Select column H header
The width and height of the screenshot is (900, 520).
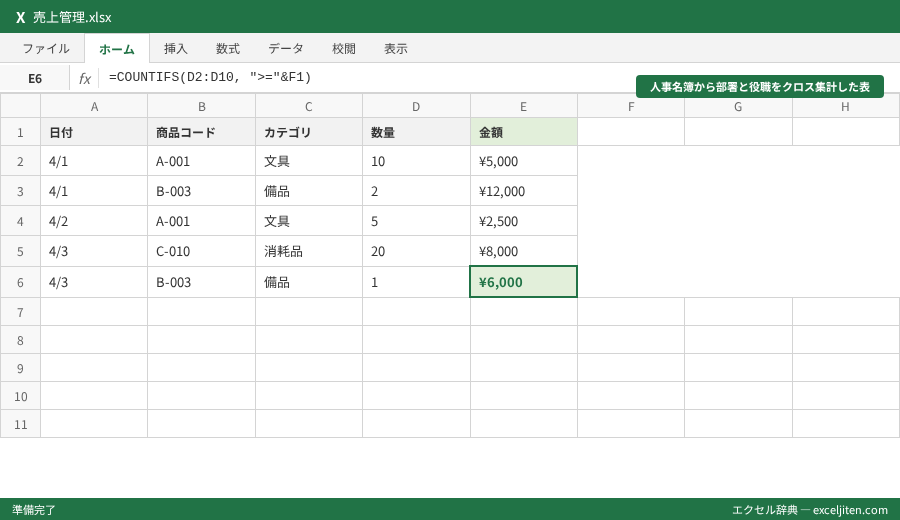pos(845,106)
